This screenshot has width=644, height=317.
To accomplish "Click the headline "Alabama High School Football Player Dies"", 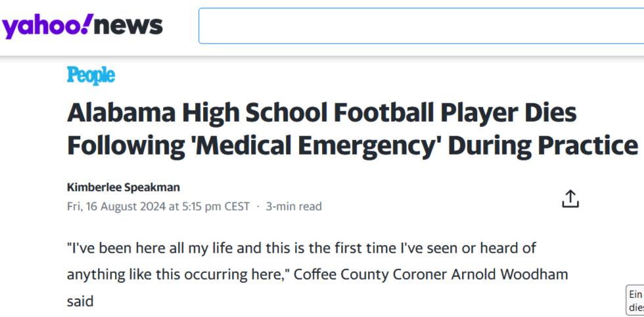I will pyautogui.click(x=321, y=114).
